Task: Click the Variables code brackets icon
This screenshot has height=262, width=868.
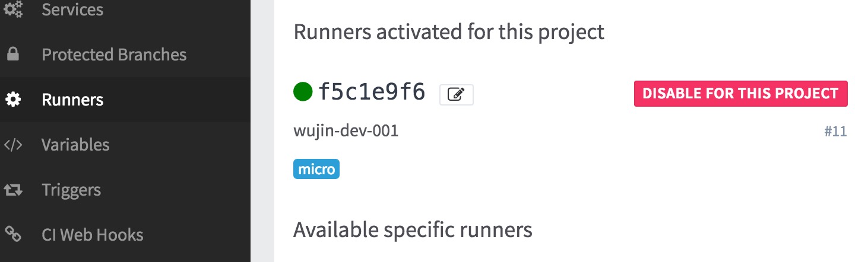Action: 12,145
